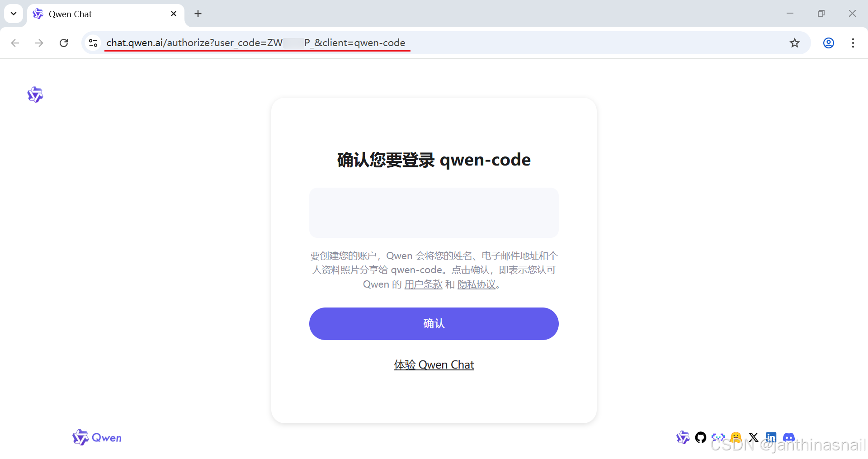View site information icon in address bar
This screenshot has height=459, width=868.
pos(93,43)
